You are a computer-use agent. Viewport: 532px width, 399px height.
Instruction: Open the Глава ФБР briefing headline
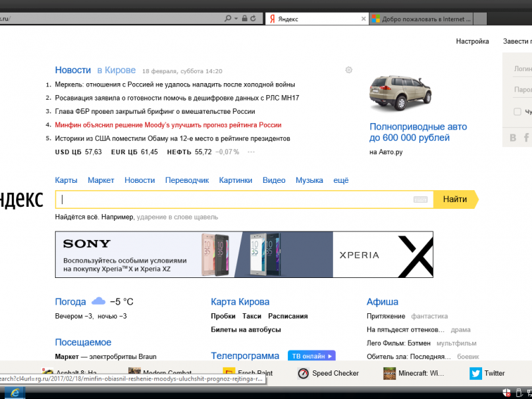coord(155,112)
